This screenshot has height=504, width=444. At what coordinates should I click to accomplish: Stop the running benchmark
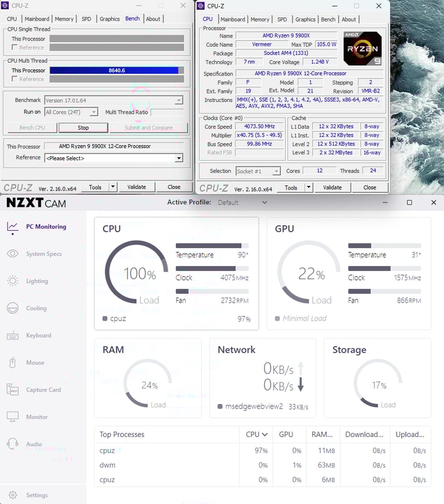tap(83, 128)
